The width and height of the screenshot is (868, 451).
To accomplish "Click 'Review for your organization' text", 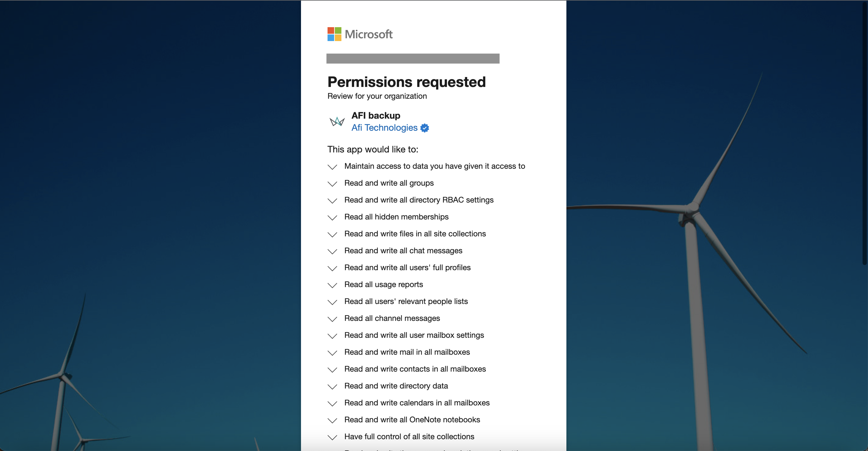I will [x=377, y=96].
